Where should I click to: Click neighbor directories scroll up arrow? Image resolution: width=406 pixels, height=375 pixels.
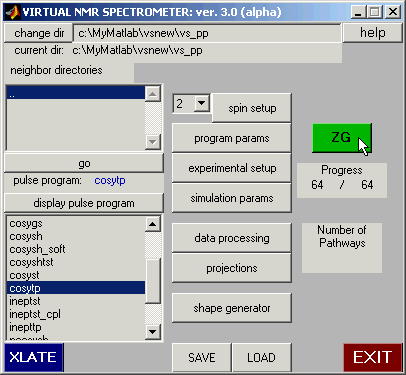coord(153,94)
